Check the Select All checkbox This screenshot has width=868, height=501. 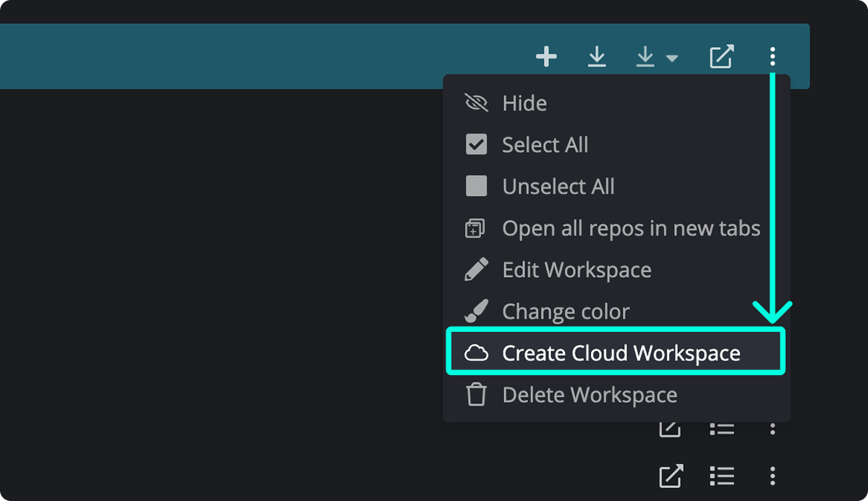pyautogui.click(x=476, y=145)
